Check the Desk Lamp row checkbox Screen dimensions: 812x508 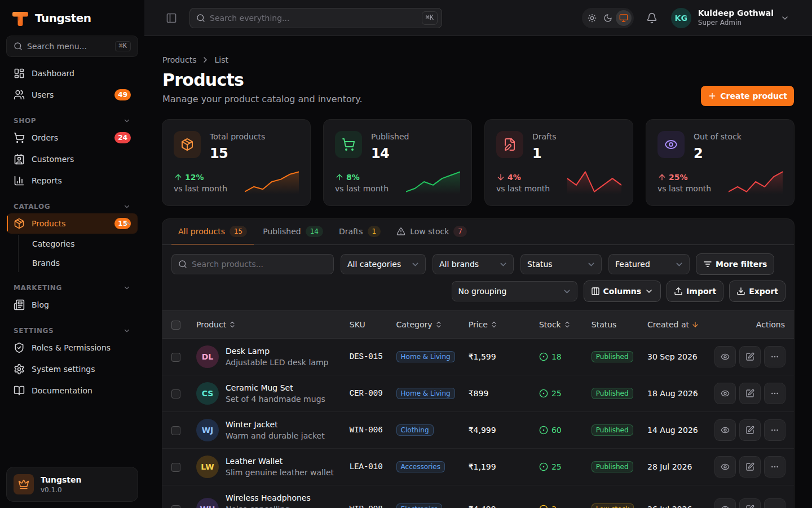(x=176, y=357)
